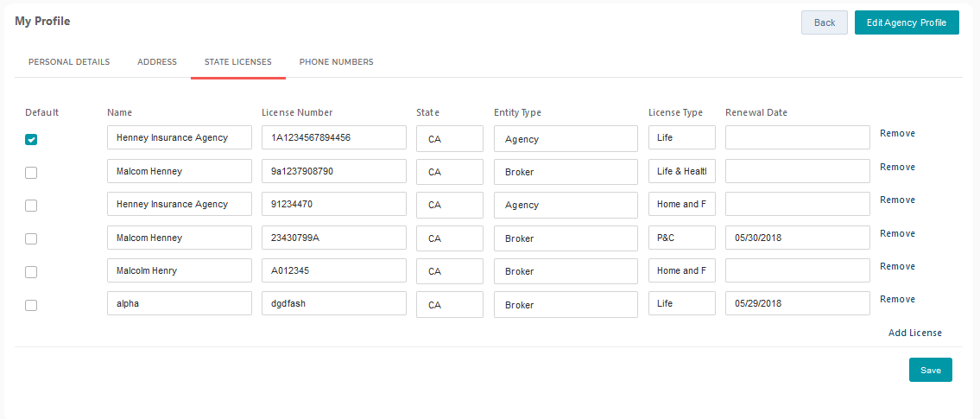Uncheck default for Henney Insurance Agency 1A1234567894456
This screenshot has width=980, height=419.
[x=30, y=139]
